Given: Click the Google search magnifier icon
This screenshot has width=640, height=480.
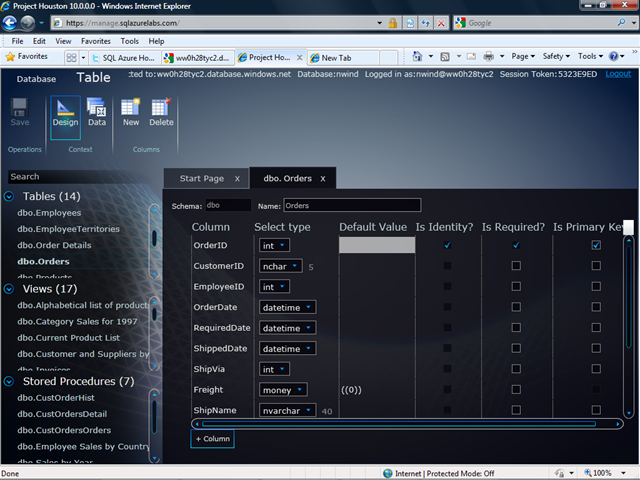Looking at the screenshot, I should click(x=621, y=22).
